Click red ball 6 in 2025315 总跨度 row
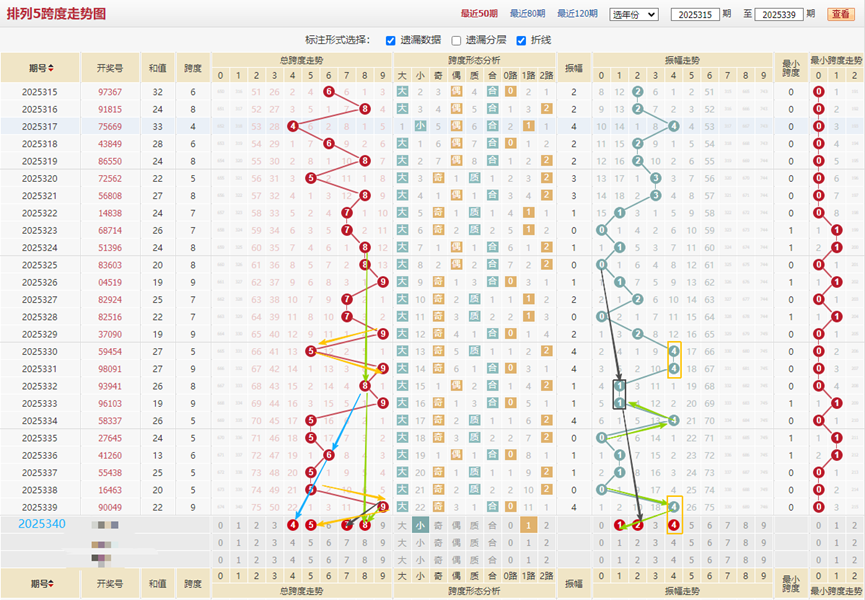This screenshot has height=600, width=865. pos(329,92)
